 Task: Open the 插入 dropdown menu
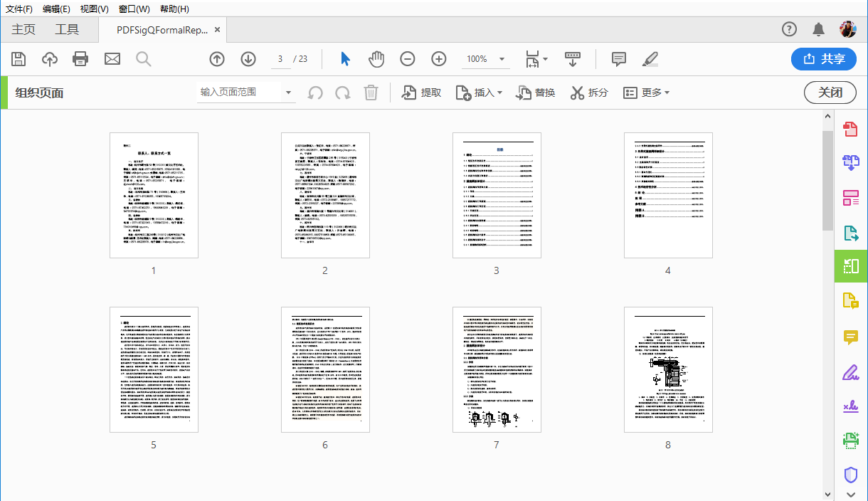(x=479, y=93)
